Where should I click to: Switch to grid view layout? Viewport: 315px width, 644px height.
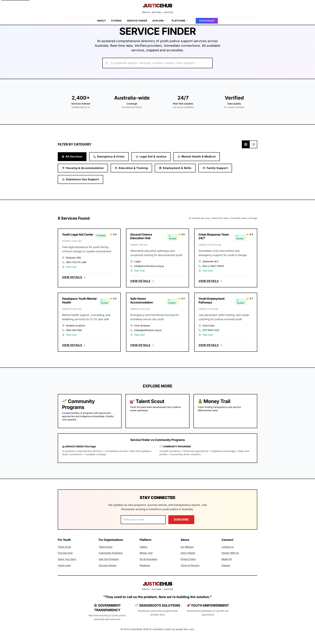[245, 144]
